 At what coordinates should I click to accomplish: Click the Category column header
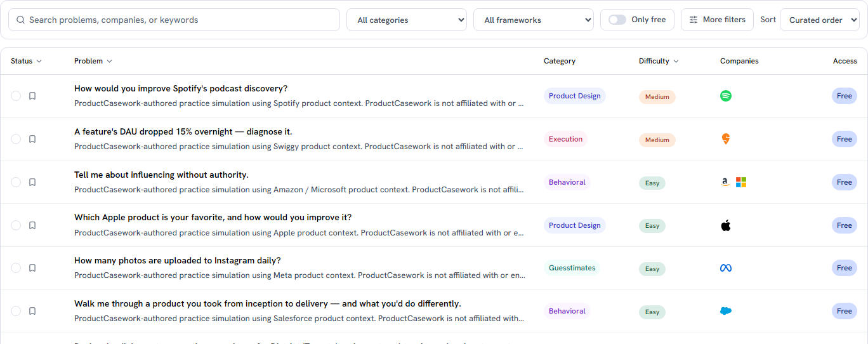[560, 61]
